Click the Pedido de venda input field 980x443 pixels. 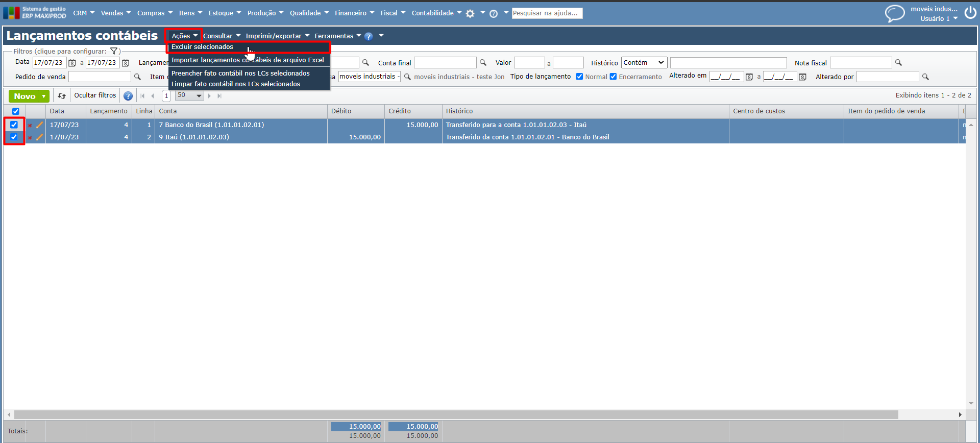tap(100, 77)
